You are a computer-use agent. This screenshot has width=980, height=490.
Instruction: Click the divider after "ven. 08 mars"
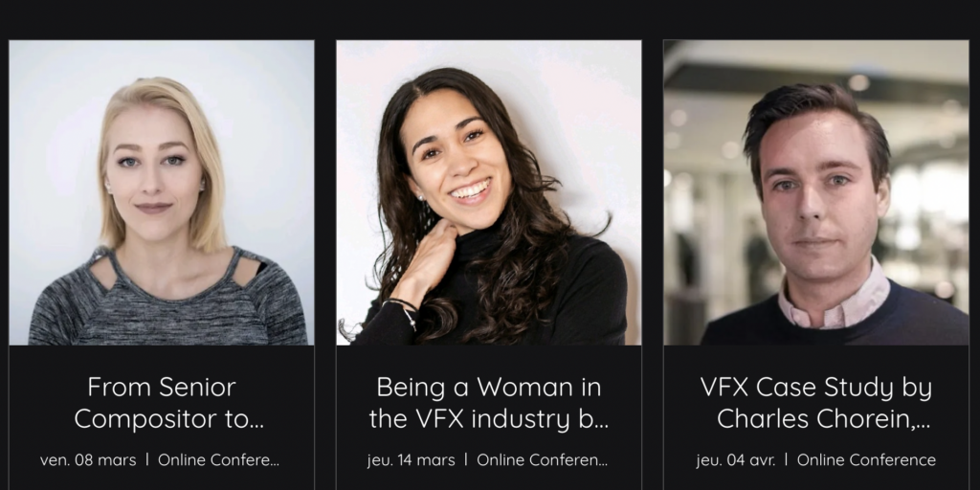point(147,460)
